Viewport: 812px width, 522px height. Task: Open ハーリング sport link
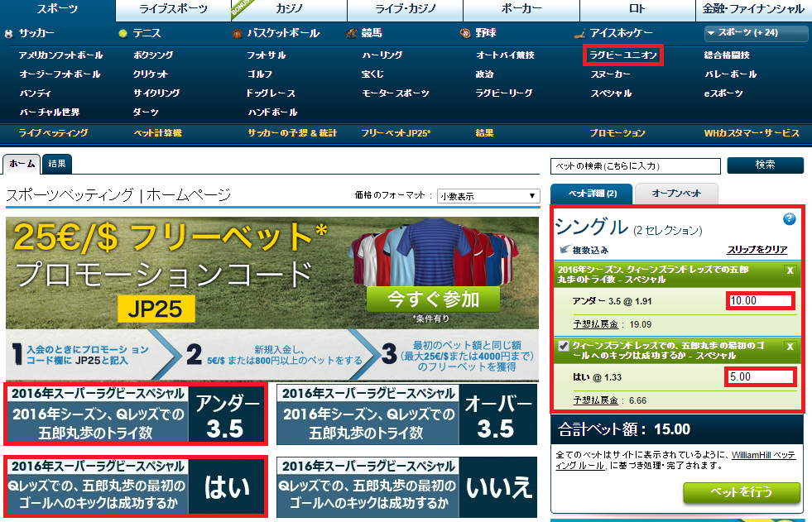382,55
